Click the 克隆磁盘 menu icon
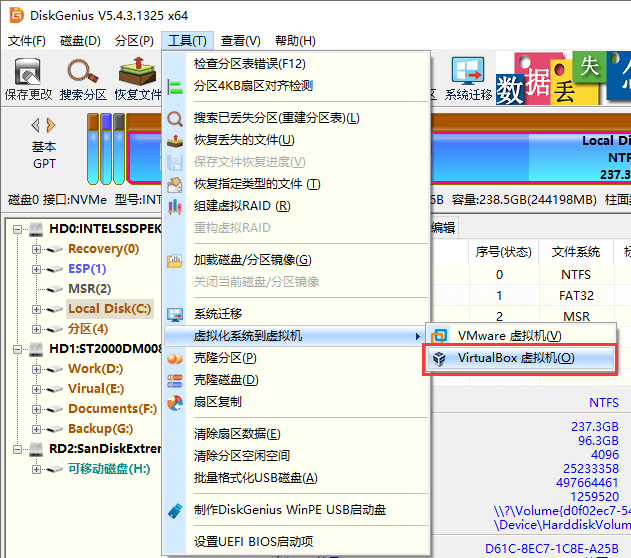The image size is (631, 558). [175, 381]
